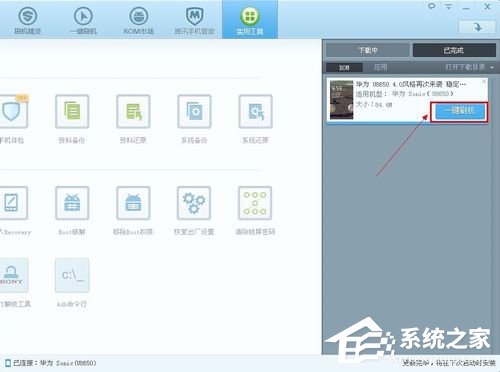Expand the arrow beside 打开下载目录

click(492, 68)
